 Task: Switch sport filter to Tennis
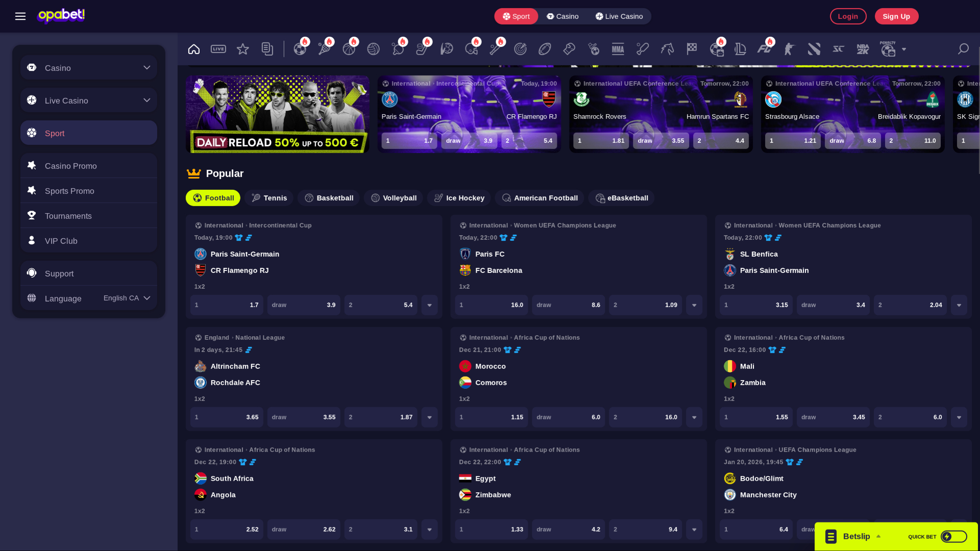(x=268, y=198)
